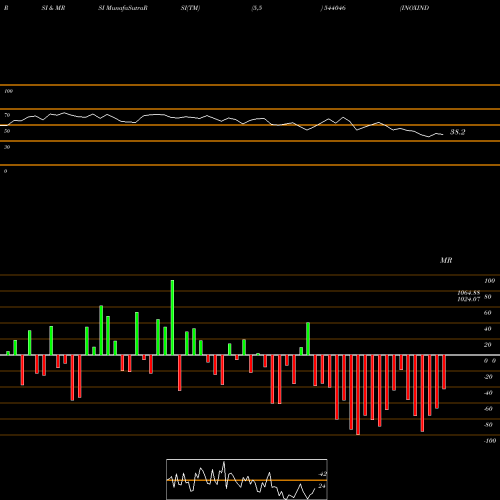Click the SI & MR header text

53,8
